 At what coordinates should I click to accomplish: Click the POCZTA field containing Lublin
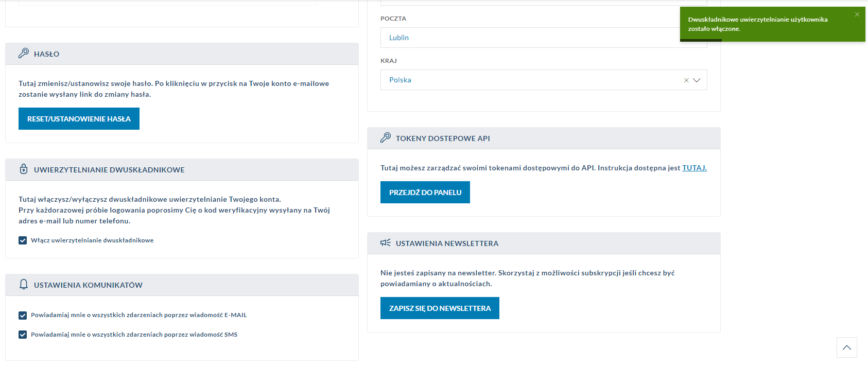click(x=530, y=38)
